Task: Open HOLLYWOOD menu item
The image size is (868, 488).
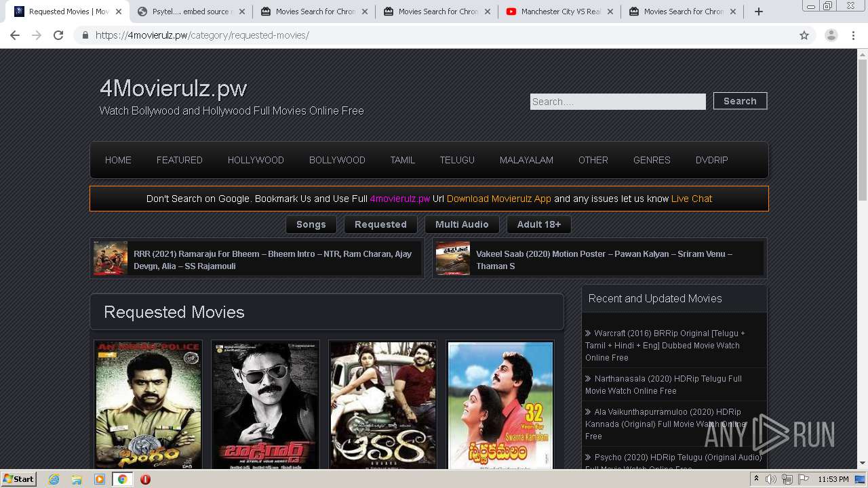Action: (x=256, y=160)
